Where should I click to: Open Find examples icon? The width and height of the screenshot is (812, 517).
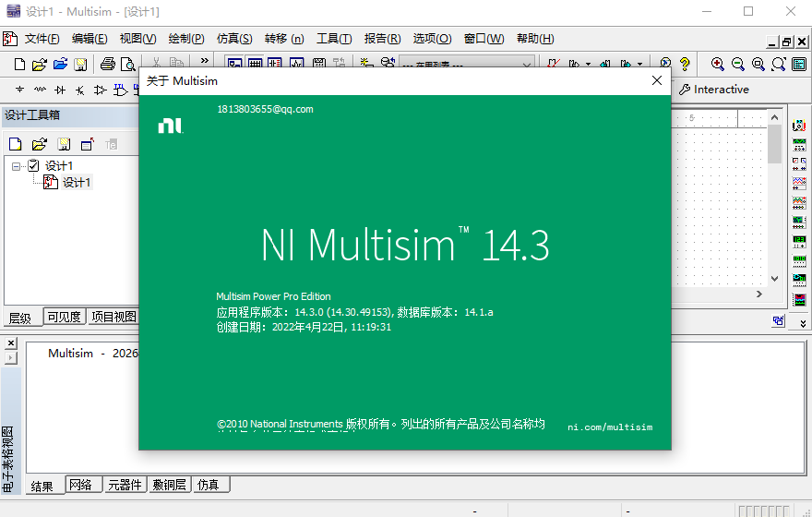pyautogui.click(x=665, y=63)
